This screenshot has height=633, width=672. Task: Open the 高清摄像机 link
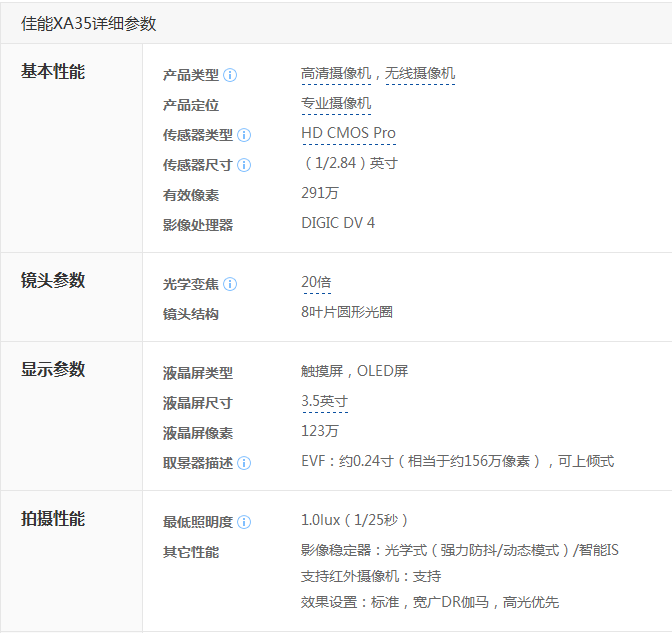tap(336, 74)
